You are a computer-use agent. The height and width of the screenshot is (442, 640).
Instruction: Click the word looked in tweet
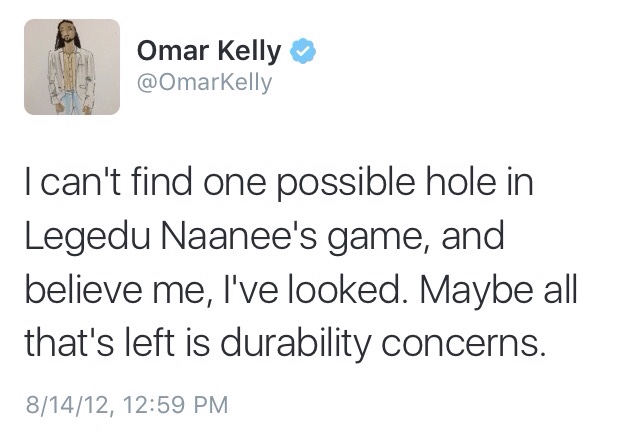coord(345,289)
